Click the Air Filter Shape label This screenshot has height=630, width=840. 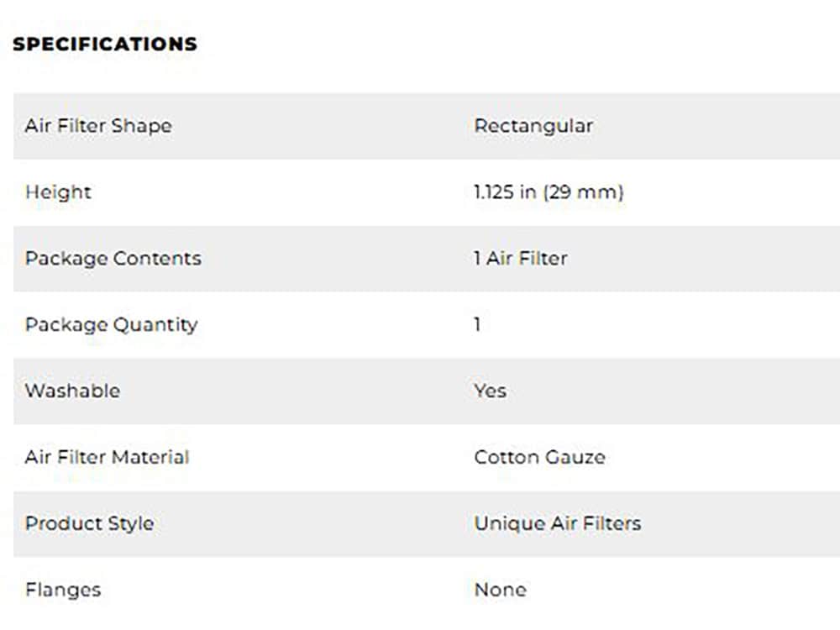coord(98,126)
